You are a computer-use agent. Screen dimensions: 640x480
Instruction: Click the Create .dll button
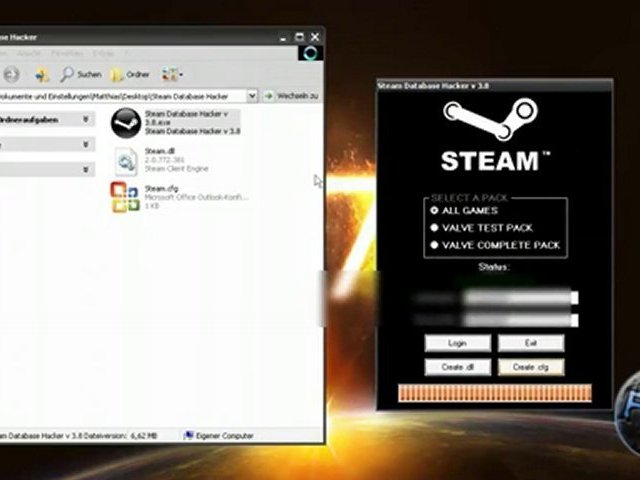[458, 367]
